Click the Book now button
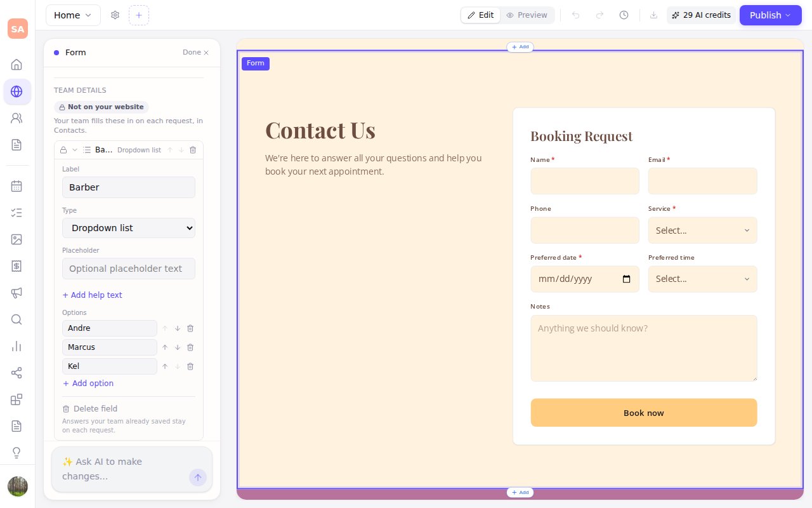The width and height of the screenshot is (812, 508). click(644, 413)
